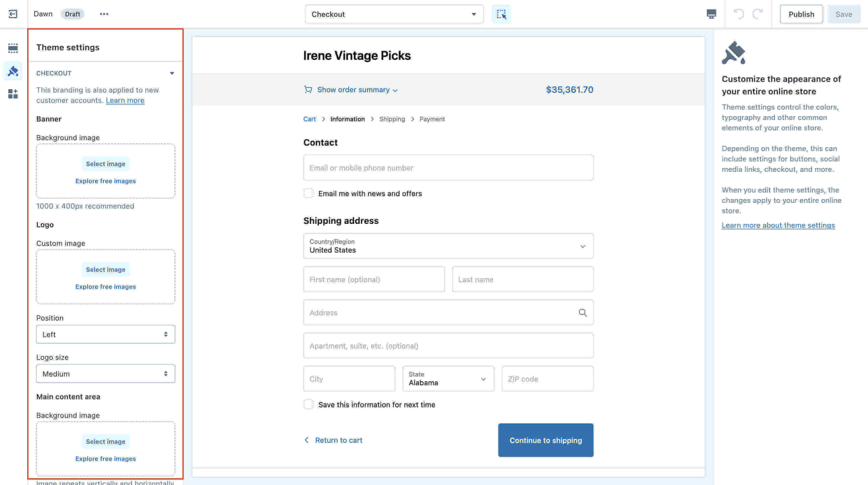Click the Information breadcrumb step
Viewport: 868px width, 485px height.
[347, 119]
